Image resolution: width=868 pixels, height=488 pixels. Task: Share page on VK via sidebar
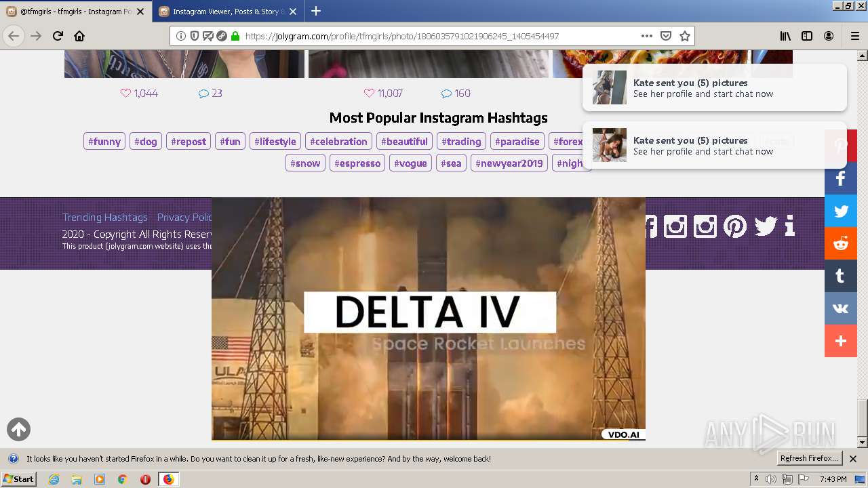841,308
